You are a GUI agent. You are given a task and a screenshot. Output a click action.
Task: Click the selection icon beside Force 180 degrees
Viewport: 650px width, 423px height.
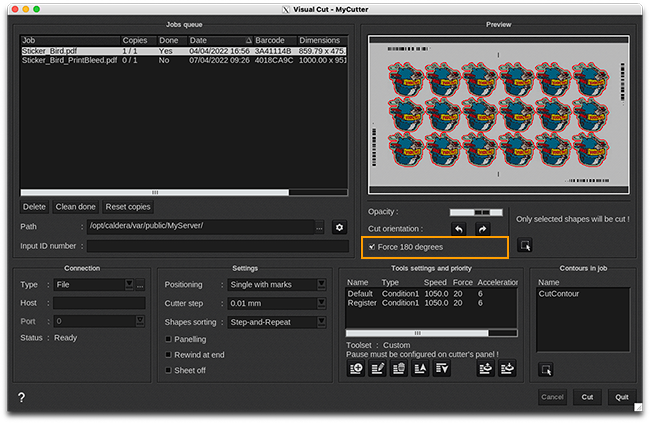tap(526, 246)
